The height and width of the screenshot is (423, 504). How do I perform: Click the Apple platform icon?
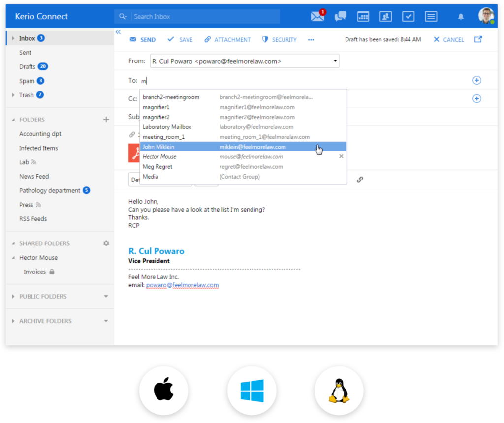tap(163, 390)
